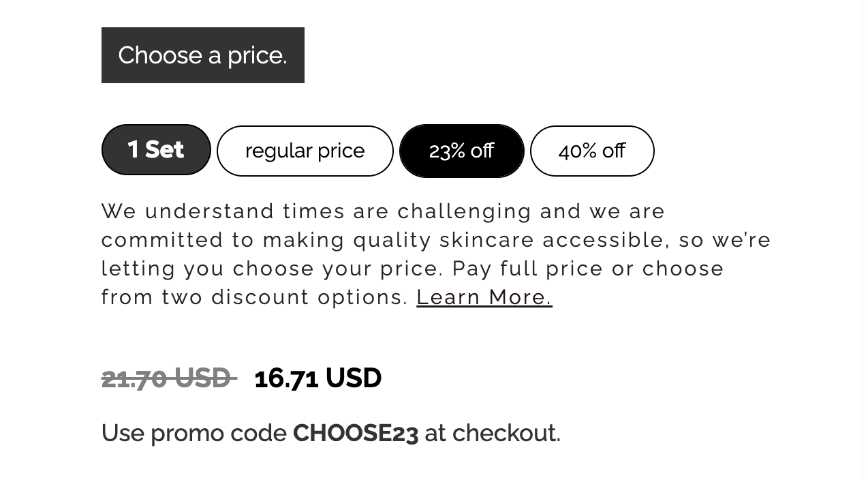Deselect the highlighted 23% off pill

point(461,151)
